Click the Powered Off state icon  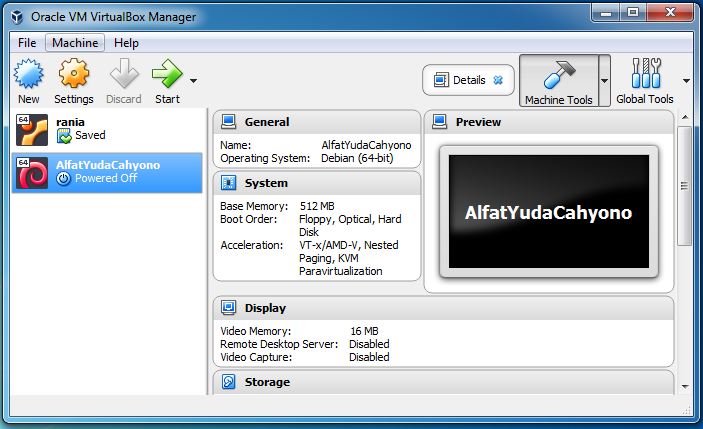[x=64, y=179]
